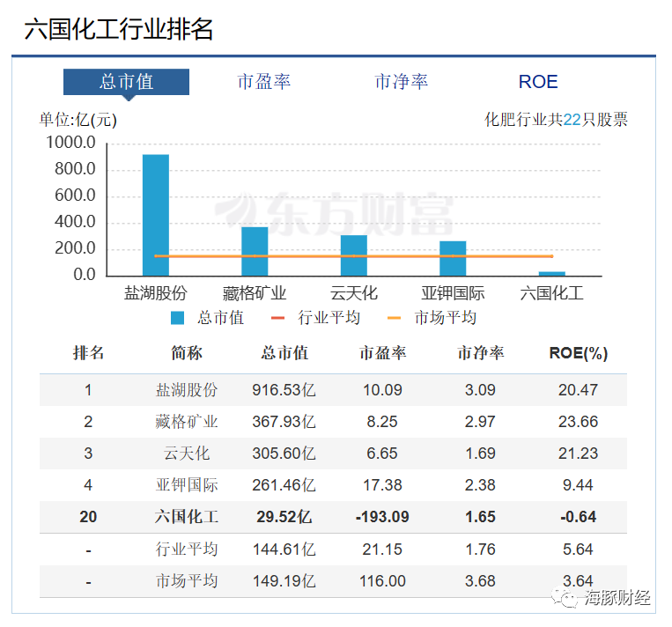Select the 总市值 tab
The width and height of the screenshot is (672, 627).
[126, 82]
